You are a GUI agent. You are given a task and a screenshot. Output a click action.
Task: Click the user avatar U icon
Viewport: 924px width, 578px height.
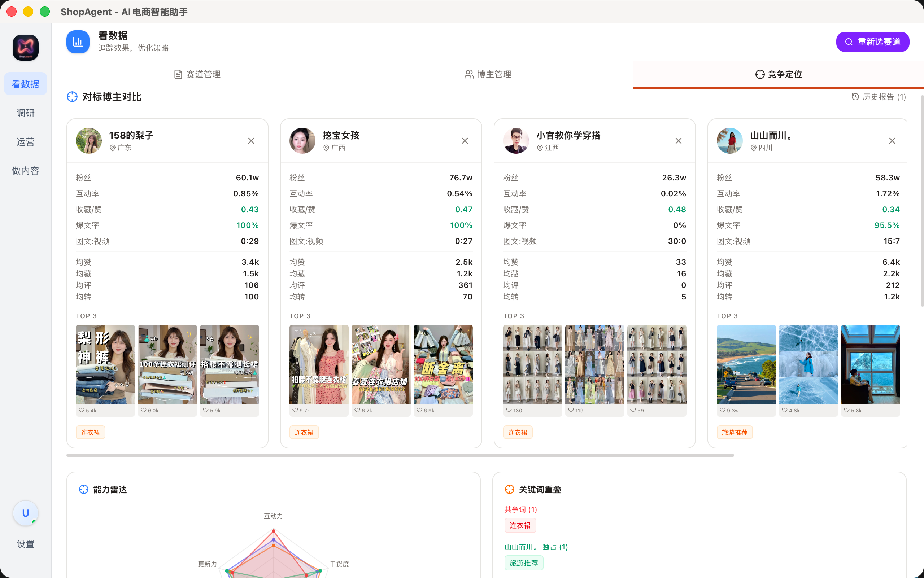pos(25,513)
